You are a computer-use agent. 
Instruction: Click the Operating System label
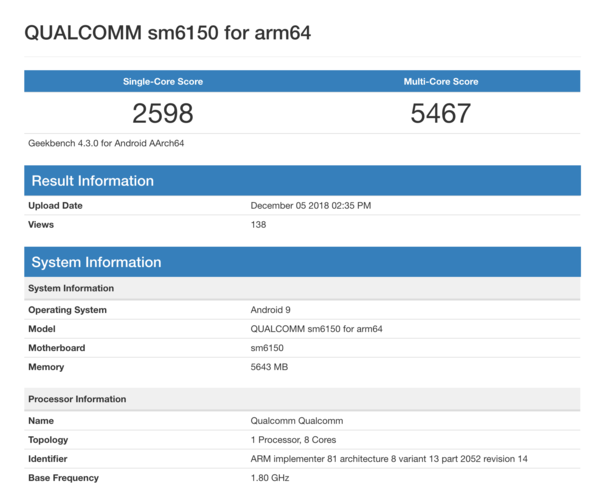[x=67, y=310]
